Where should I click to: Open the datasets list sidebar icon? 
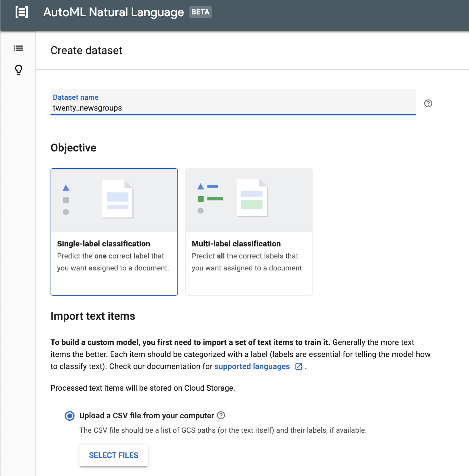[x=18, y=48]
